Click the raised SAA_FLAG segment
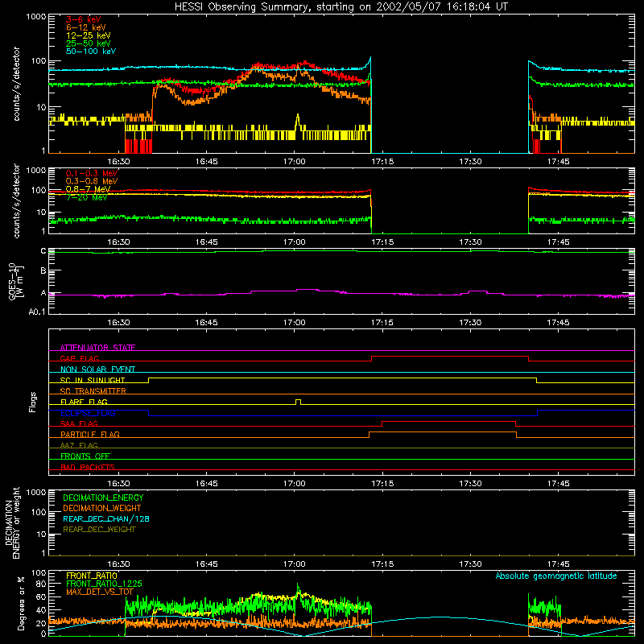The width and height of the screenshot is (644, 644). click(449, 421)
